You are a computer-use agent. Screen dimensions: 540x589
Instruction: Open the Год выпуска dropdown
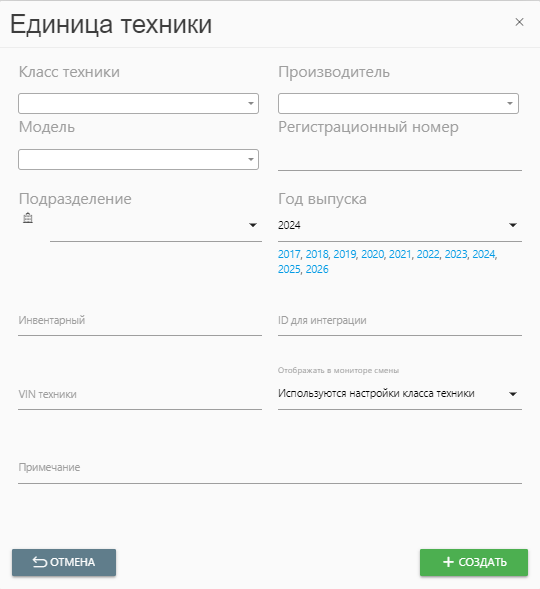400,225
